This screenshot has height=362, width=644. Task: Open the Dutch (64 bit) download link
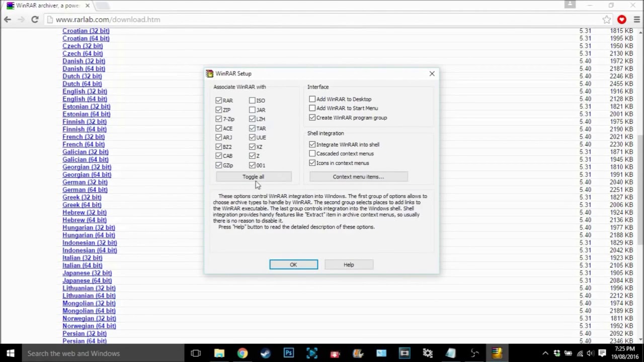pyautogui.click(x=82, y=84)
